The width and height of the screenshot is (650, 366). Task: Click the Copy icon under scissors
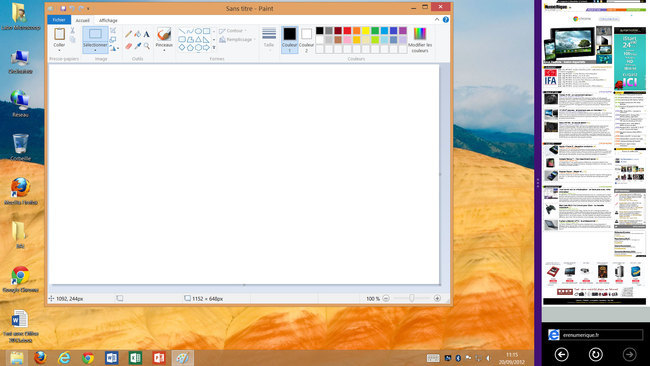tap(73, 39)
